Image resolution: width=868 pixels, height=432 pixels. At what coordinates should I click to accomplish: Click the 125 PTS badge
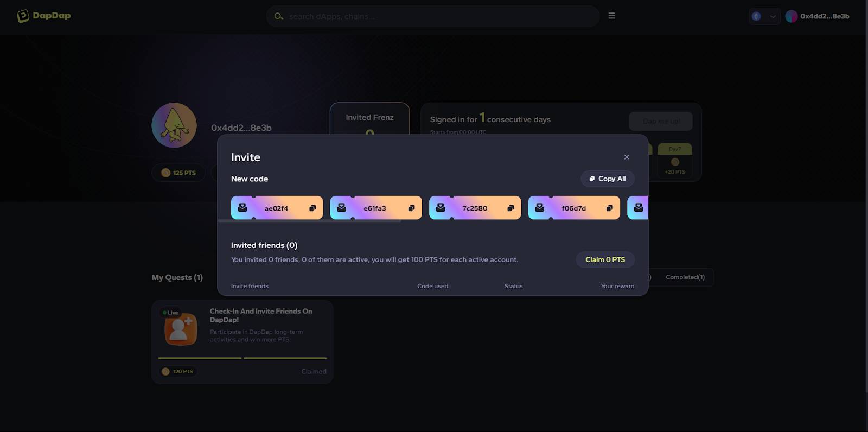pos(178,173)
